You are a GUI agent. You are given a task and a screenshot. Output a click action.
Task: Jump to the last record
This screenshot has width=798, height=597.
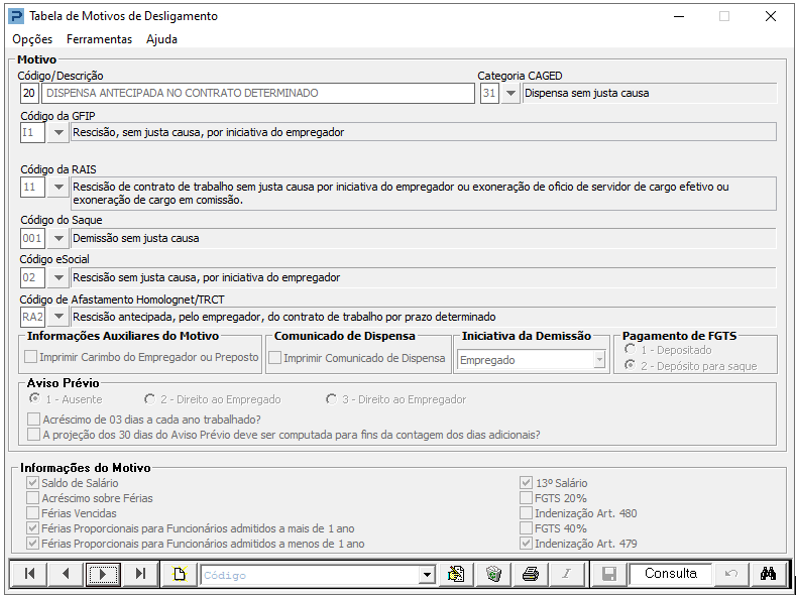140,574
